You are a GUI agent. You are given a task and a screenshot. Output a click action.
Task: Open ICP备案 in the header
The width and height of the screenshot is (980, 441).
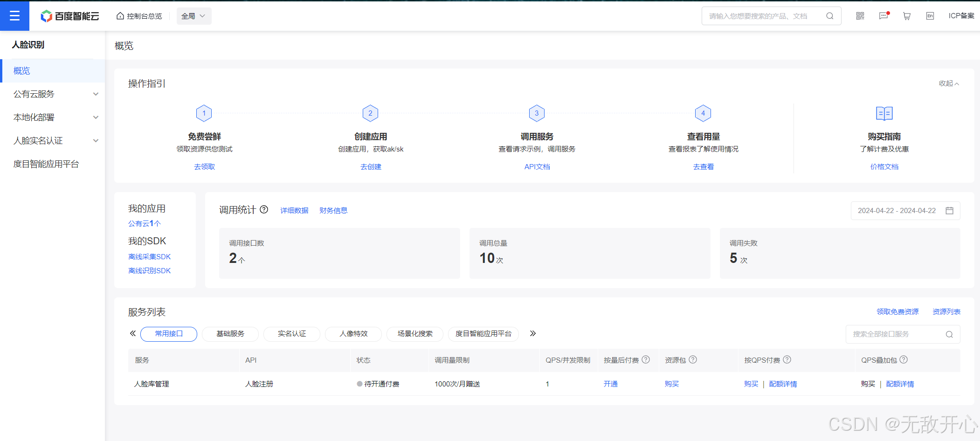pyautogui.click(x=961, y=16)
